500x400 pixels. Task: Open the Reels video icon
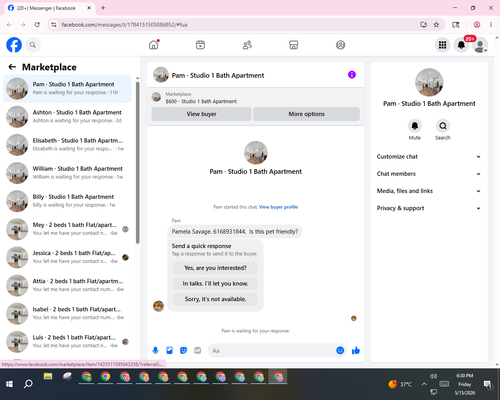pyautogui.click(x=200, y=45)
